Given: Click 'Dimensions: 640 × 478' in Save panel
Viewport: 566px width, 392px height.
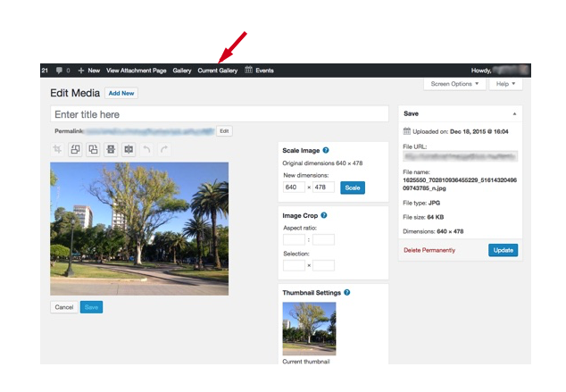Looking at the screenshot, I should (x=433, y=231).
